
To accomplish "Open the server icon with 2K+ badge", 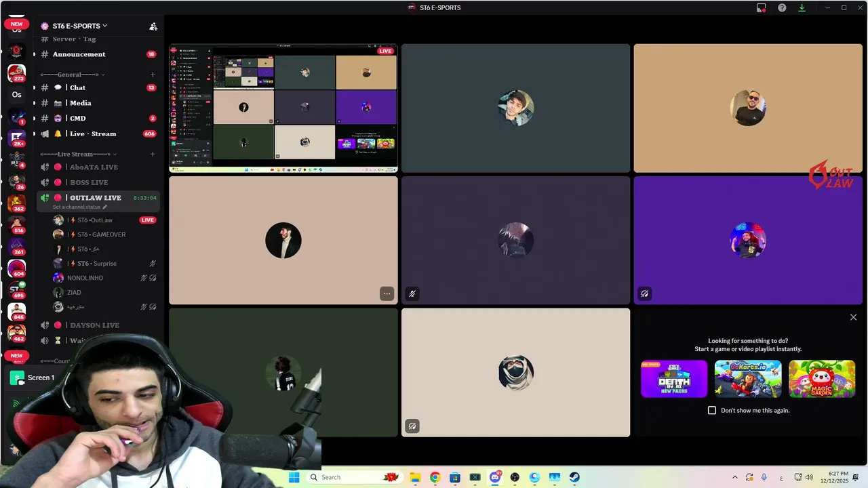I will (16, 138).
